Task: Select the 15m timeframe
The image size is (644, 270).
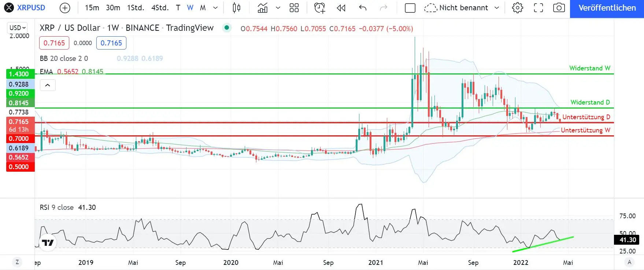Action: 92,8
